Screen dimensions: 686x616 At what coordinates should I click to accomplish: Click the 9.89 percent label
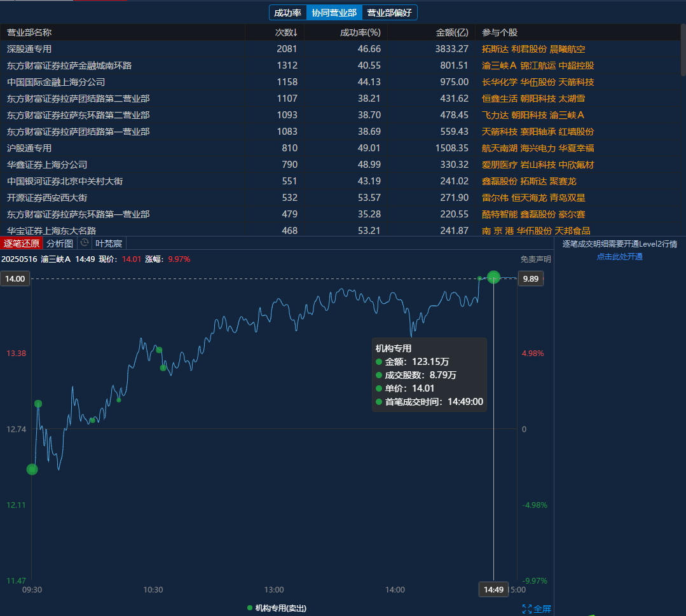(531, 278)
